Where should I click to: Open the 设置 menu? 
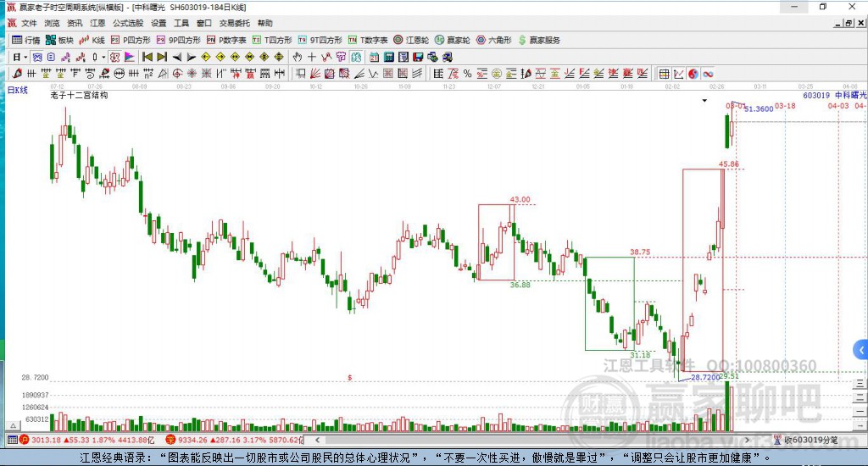[x=159, y=23]
